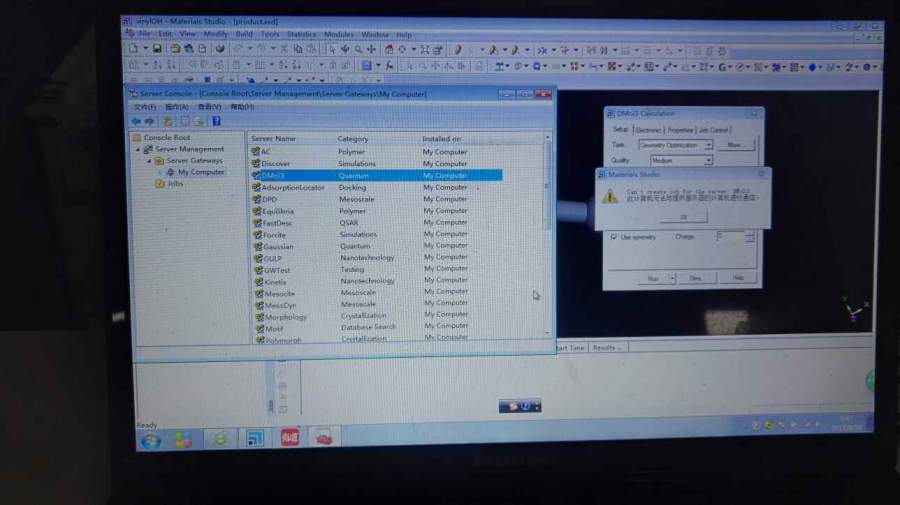
Task: Select Console Root in the tree
Action: click(x=166, y=138)
